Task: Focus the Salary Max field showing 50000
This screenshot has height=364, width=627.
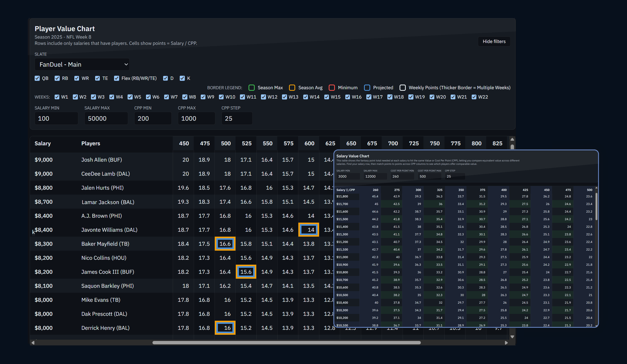Action: point(106,118)
